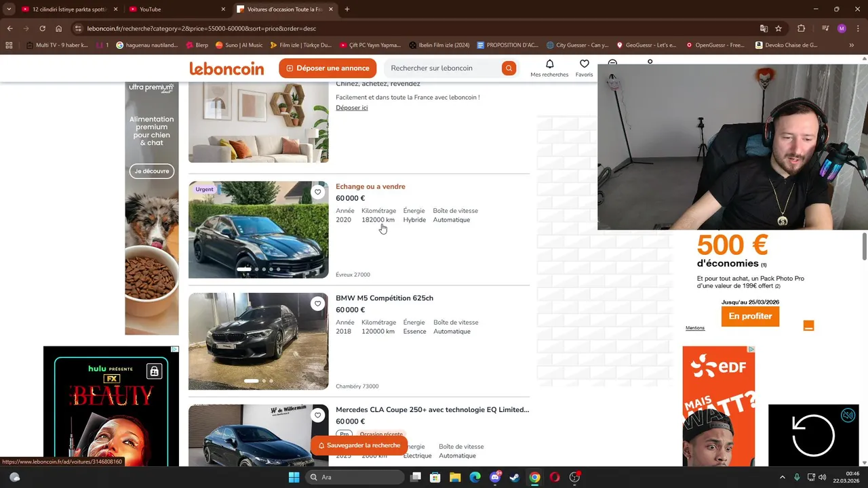The height and width of the screenshot is (488, 868).
Task: Click the Sauvegarder la recherche button
Action: click(x=359, y=445)
